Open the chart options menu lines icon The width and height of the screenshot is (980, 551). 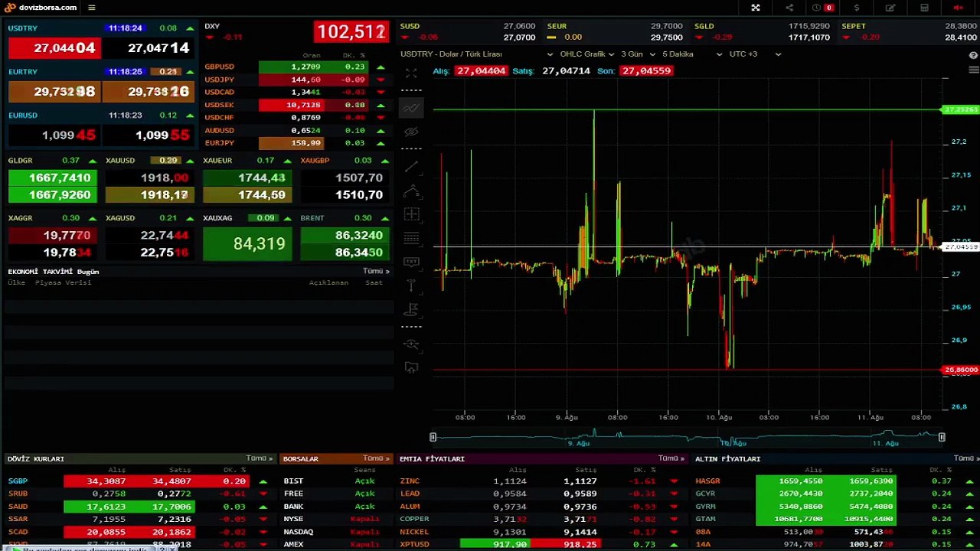(x=973, y=70)
